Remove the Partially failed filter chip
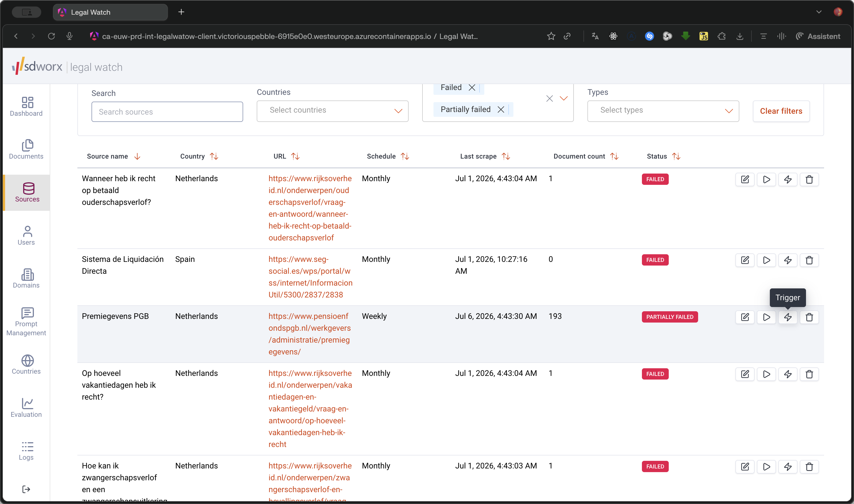The width and height of the screenshot is (854, 504). [x=501, y=109]
